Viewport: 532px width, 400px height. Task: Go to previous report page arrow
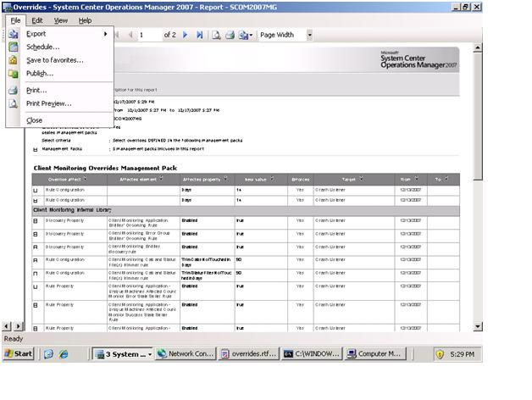coord(130,35)
